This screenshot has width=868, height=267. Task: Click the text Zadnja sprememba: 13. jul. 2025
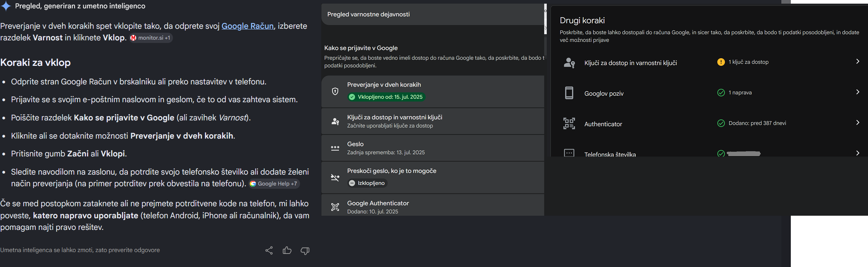(386, 152)
